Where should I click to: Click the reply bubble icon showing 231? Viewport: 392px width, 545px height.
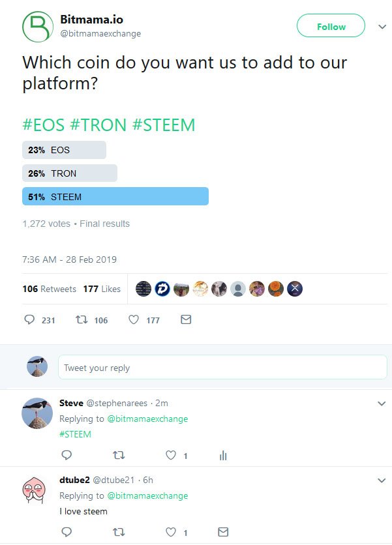click(29, 319)
